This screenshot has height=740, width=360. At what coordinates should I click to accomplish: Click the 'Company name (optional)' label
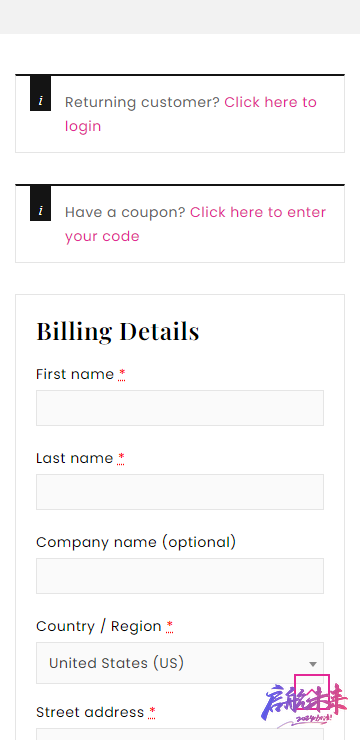point(136,542)
